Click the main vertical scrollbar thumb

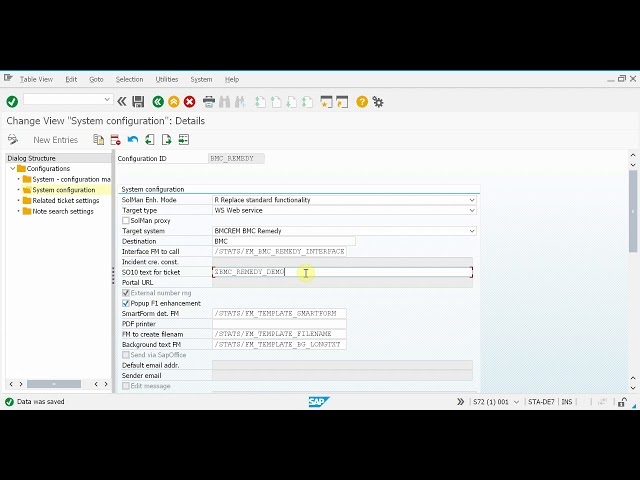point(633,211)
